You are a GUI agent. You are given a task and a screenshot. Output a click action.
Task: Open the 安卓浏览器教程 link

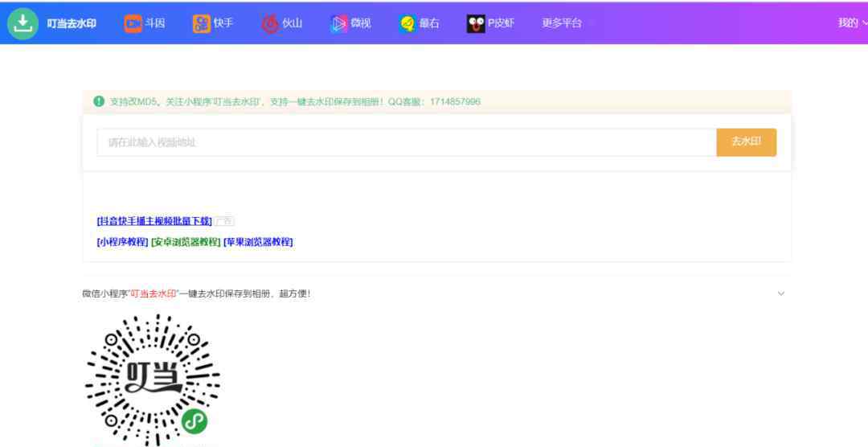pyautogui.click(x=186, y=242)
